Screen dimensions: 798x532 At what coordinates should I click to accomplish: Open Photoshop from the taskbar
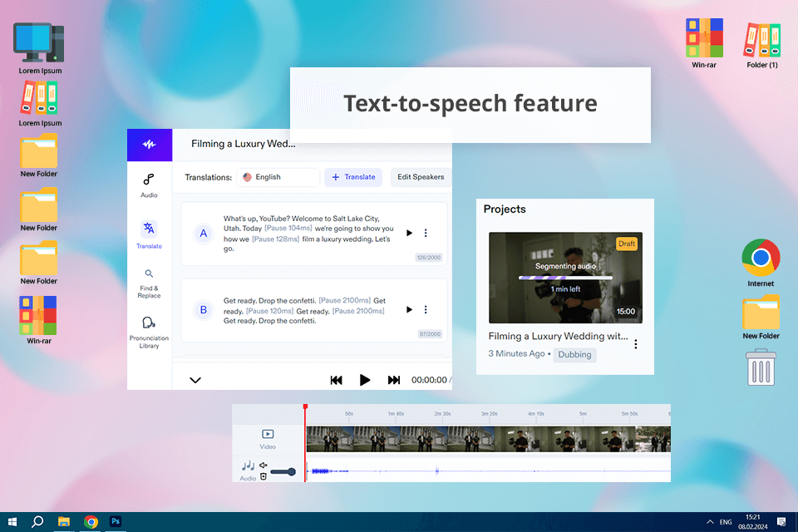[x=116, y=521]
